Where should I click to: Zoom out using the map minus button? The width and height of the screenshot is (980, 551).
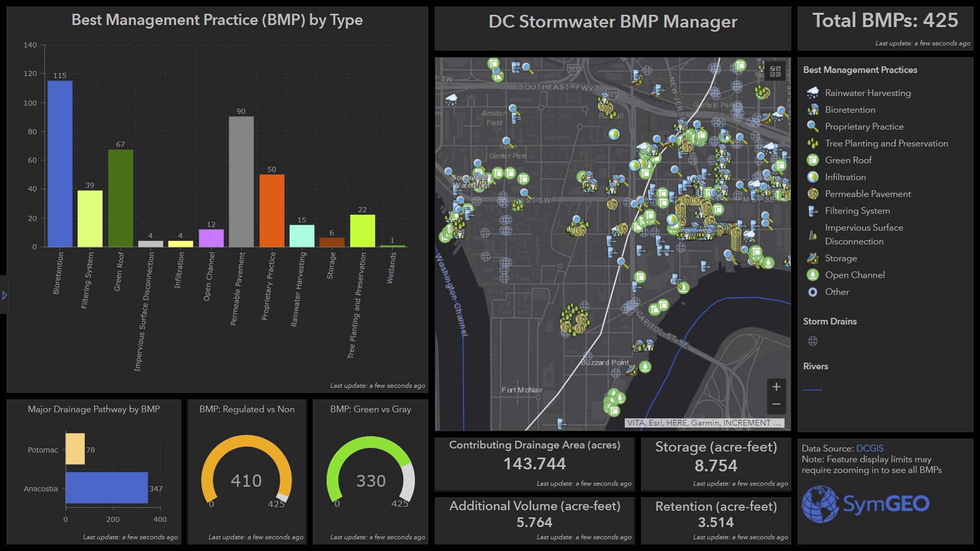coord(776,404)
